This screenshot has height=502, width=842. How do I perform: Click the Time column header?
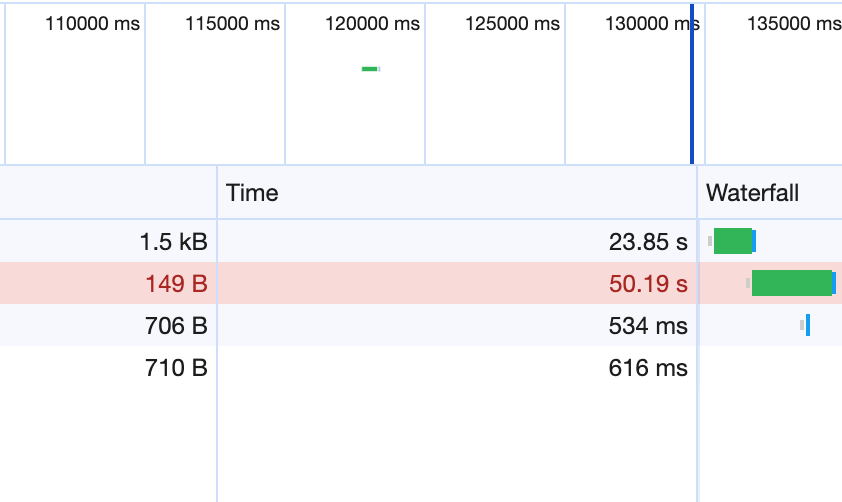pyautogui.click(x=252, y=193)
